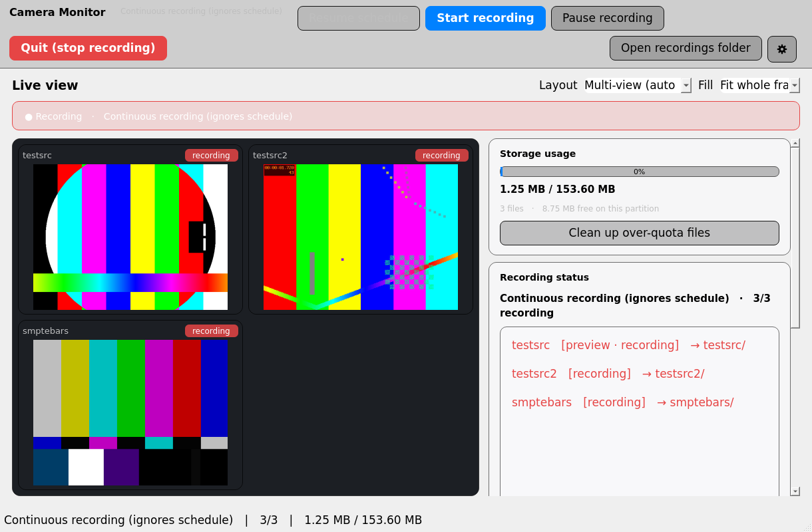Viewport: 812px width, 532px height.
Task: Click the recording badge on testsrc tile
Action: (x=211, y=156)
